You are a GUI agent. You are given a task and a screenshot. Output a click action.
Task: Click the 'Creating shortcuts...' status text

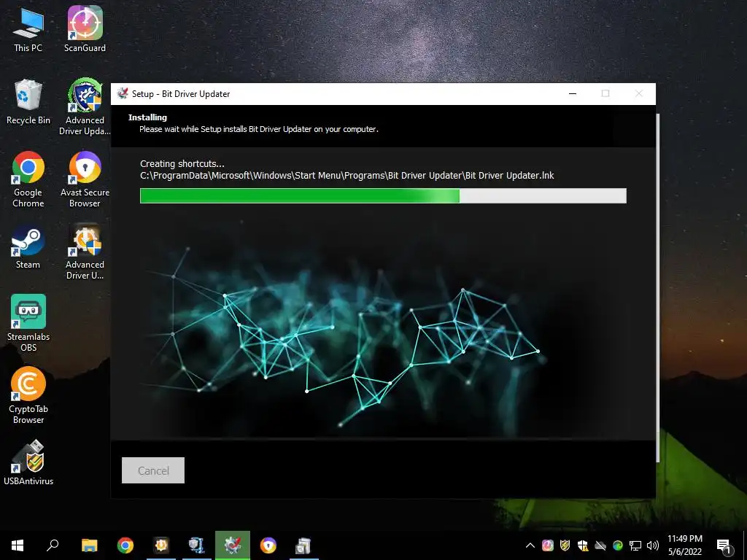pyautogui.click(x=182, y=164)
